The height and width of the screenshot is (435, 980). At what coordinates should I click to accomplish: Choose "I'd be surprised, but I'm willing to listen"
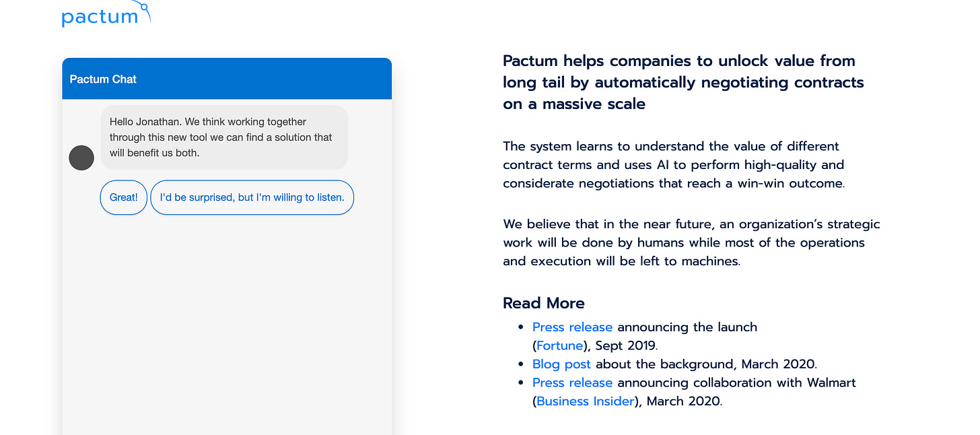252,197
